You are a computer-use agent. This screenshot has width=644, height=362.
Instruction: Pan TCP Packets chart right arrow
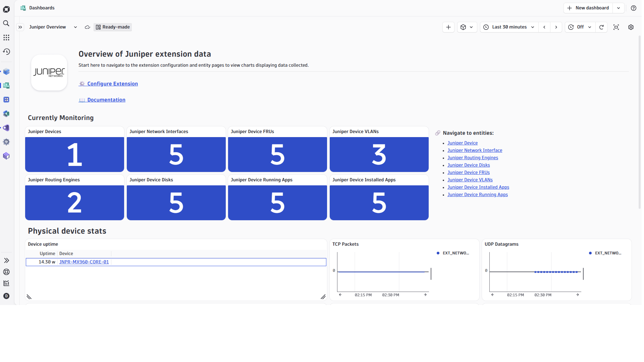click(425, 295)
